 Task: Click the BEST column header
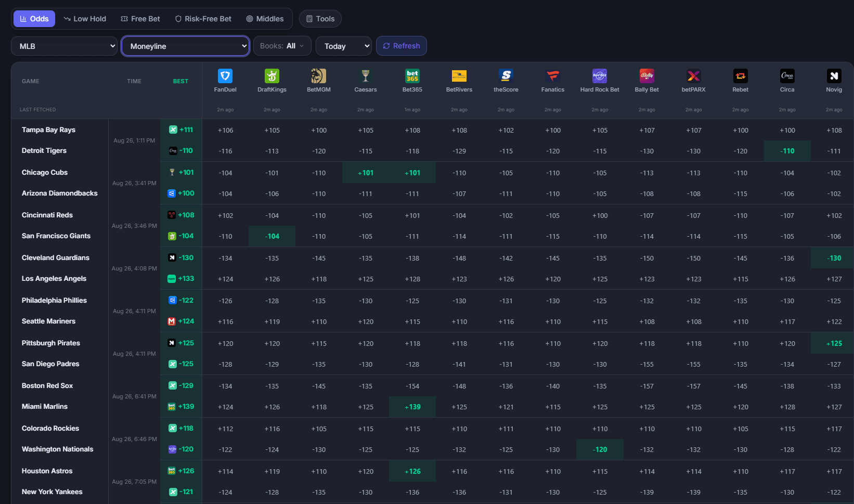coord(180,81)
